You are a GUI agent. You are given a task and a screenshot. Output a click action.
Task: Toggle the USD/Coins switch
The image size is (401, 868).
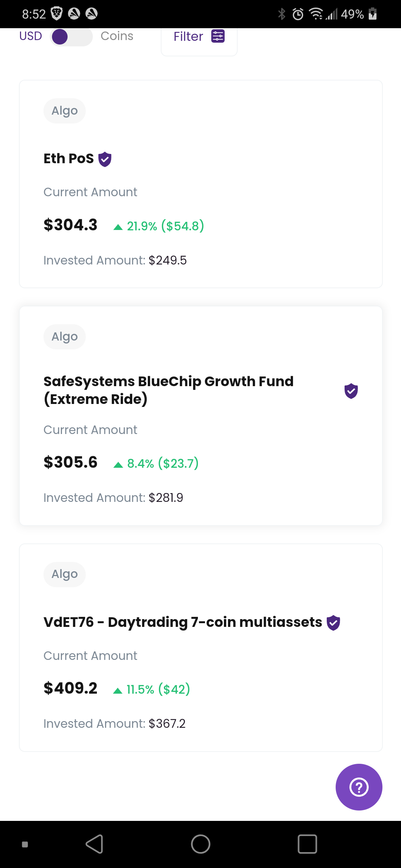[x=71, y=37]
